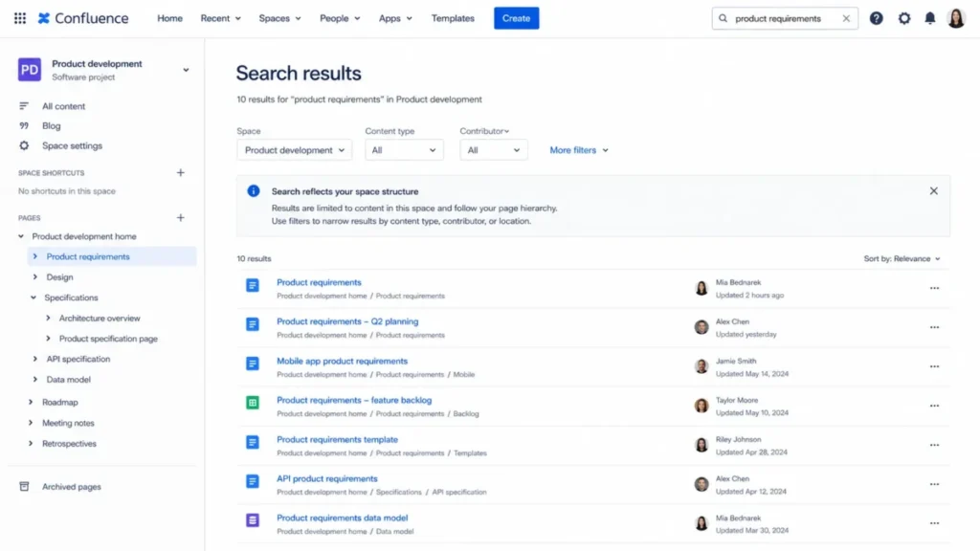Dismiss the search info banner

tap(934, 190)
